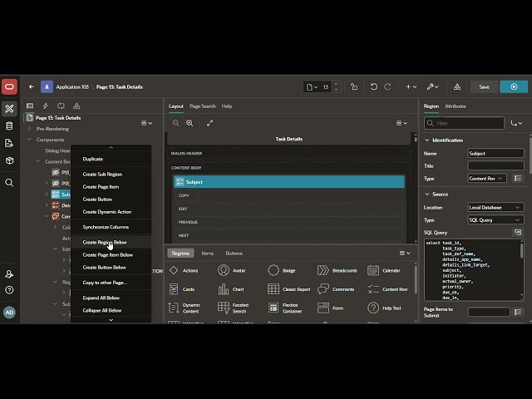Increment the page number stepper
The image size is (532, 399).
336,84
